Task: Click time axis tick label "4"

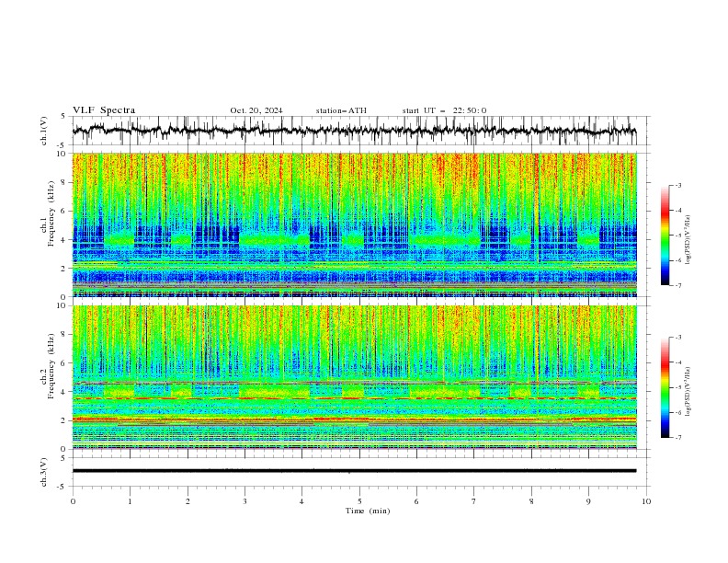Action: click(301, 501)
